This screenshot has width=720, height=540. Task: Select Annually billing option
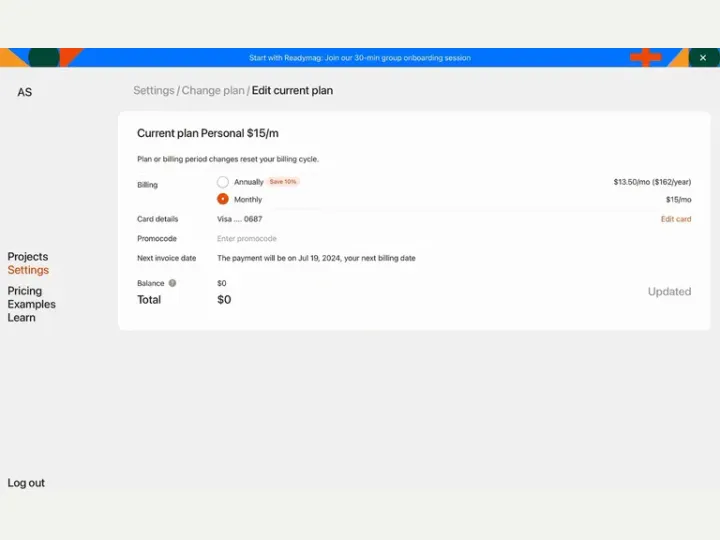[223, 182]
